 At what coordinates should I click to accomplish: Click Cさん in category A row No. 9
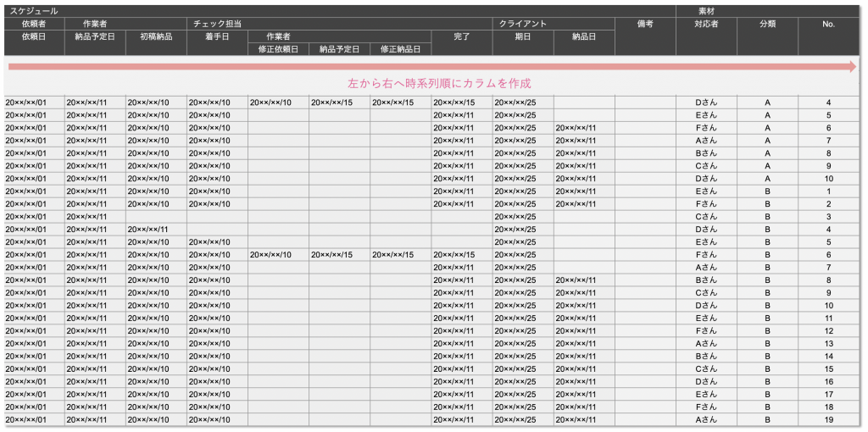pos(706,166)
